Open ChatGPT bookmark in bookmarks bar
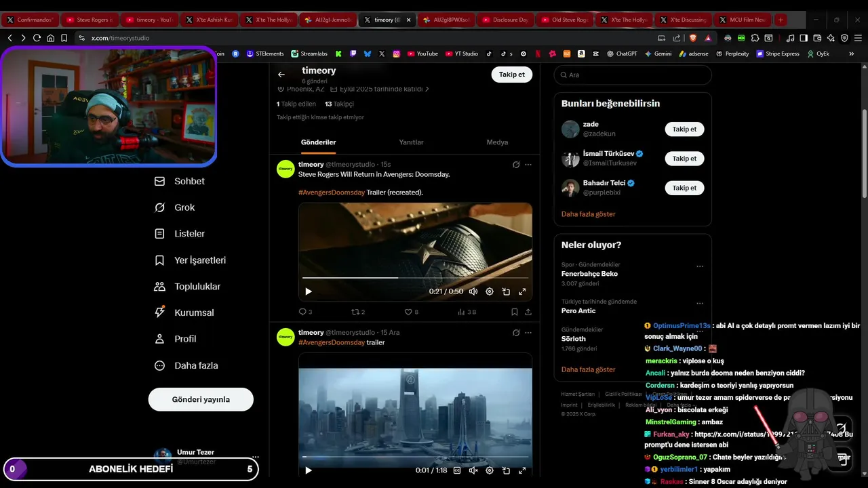868x488 pixels. (622, 54)
